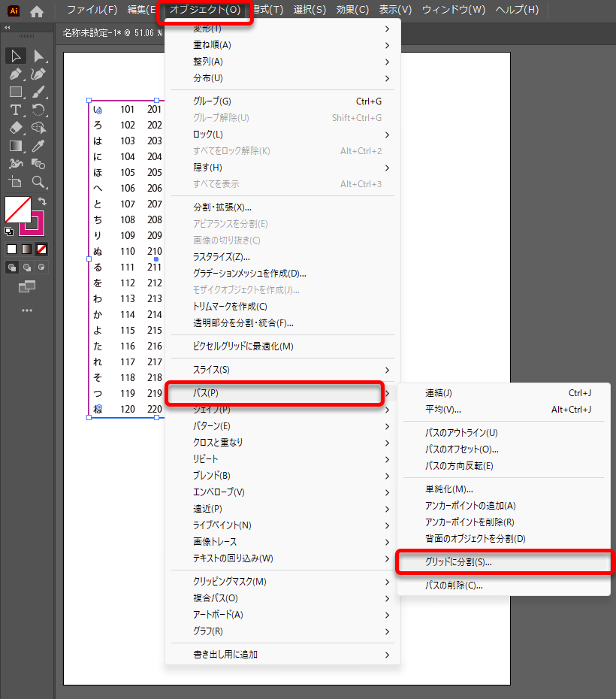The width and height of the screenshot is (616, 699).
Task: Click トリムマークを作成(C) menu entry
Action: click(230, 307)
